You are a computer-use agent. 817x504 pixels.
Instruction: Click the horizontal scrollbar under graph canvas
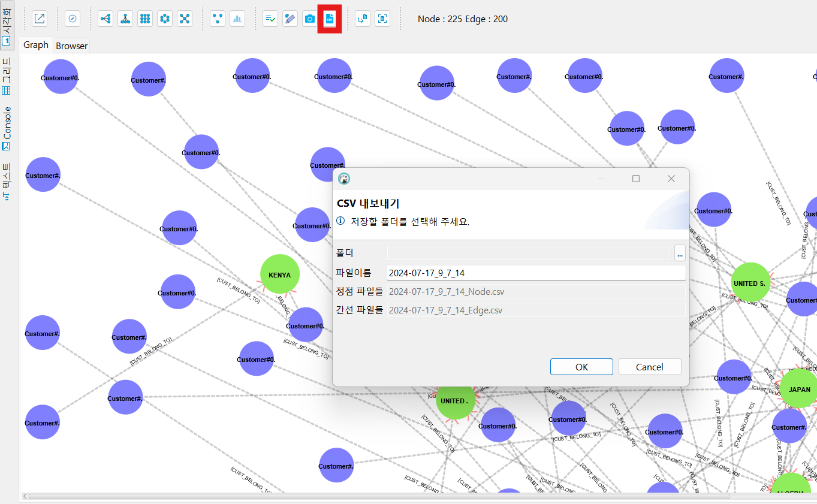pos(379,496)
